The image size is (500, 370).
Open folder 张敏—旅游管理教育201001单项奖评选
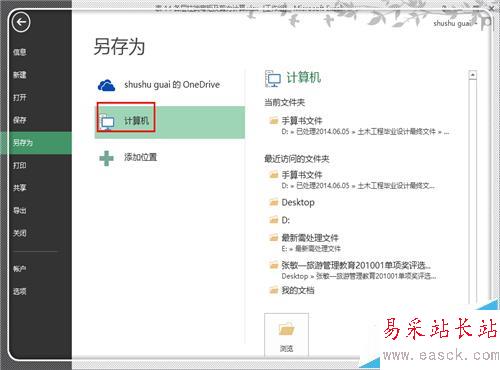pos(356,265)
